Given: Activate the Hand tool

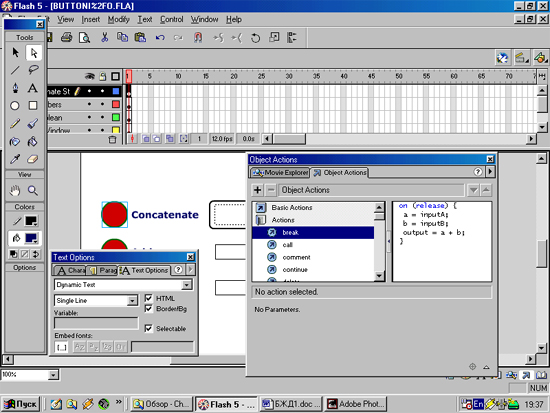Looking at the screenshot, I should tap(15, 191).
